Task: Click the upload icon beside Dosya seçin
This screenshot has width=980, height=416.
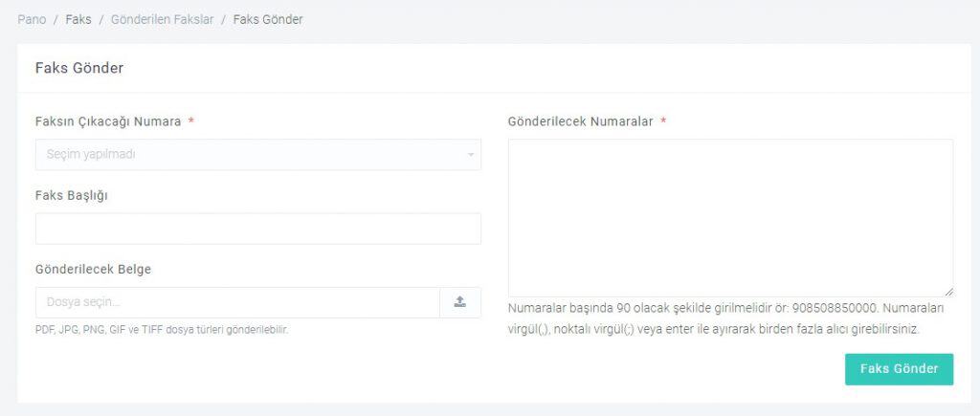Action: (x=460, y=302)
